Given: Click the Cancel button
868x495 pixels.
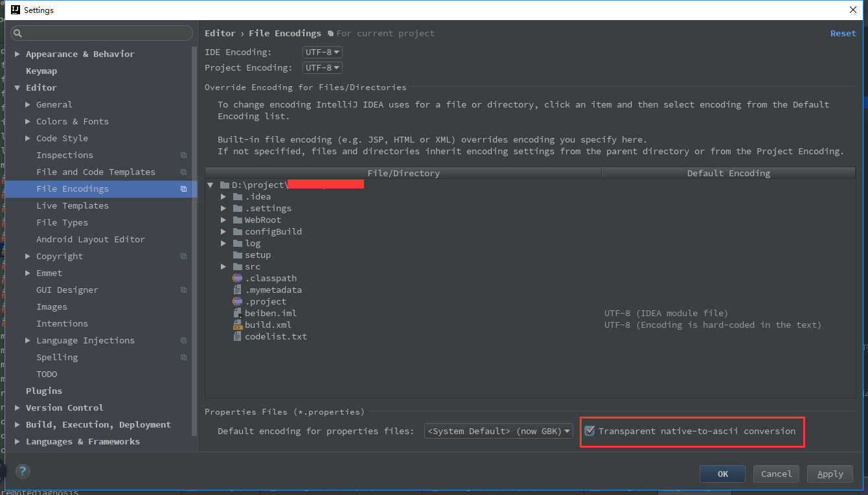Looking at the screenshot, I should point(776,474).
